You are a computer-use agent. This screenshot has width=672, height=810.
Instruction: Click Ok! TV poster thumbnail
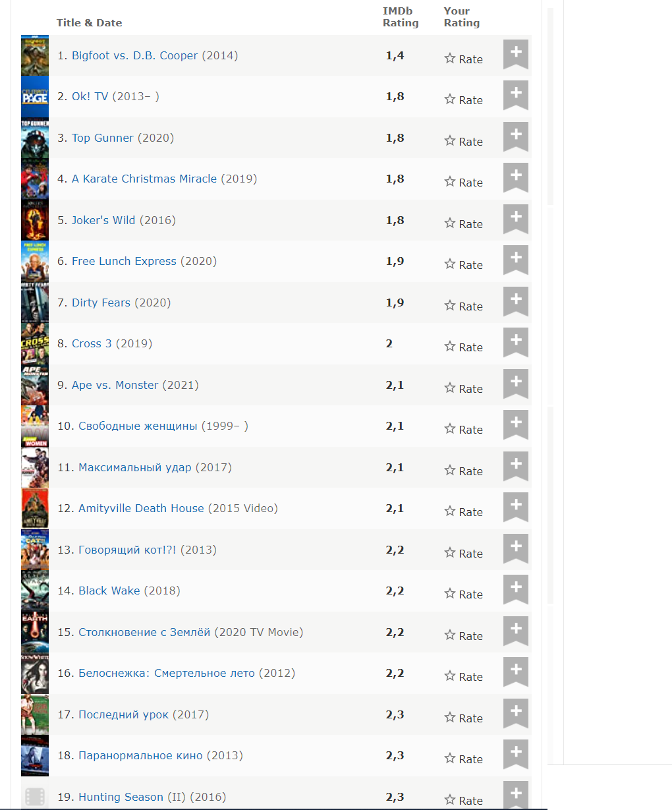(35, 97)
